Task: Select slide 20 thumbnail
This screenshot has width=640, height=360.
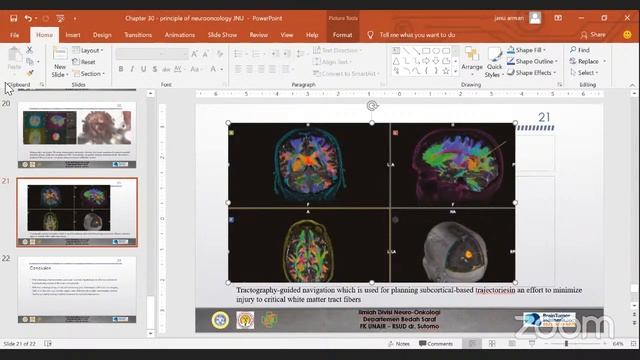Action: click(77, 135)
